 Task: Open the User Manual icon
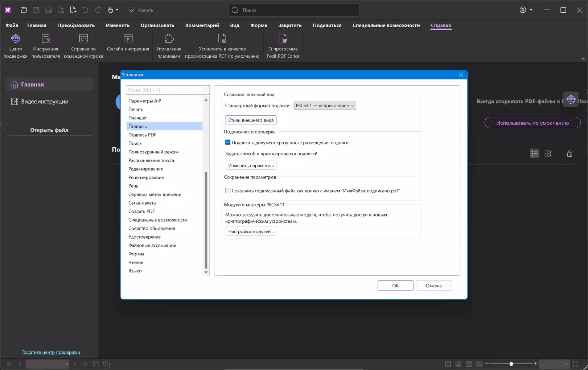point(46,38)
